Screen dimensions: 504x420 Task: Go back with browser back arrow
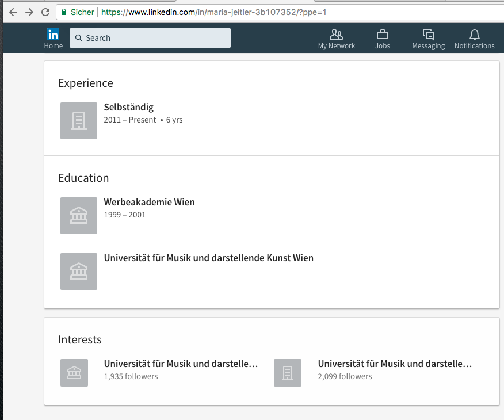(x=13, y=12)
